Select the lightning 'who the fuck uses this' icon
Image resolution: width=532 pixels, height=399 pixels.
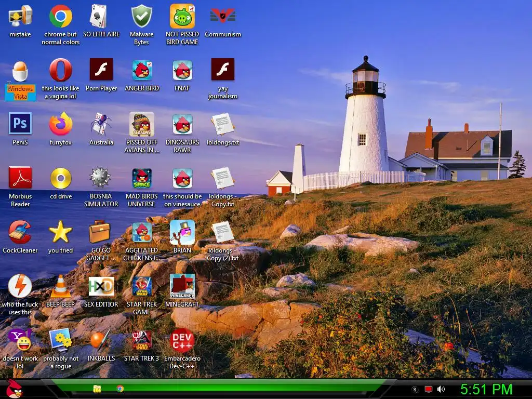[20, 286]
